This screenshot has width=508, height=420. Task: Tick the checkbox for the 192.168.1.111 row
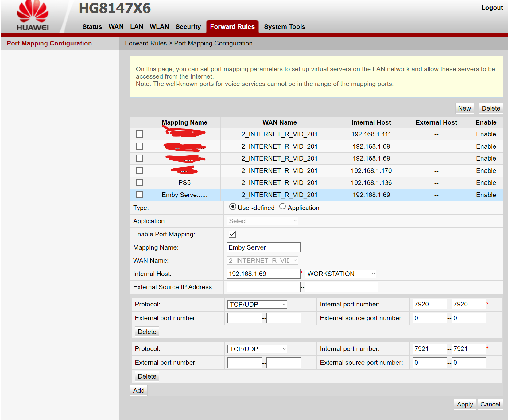coord(140,134)
